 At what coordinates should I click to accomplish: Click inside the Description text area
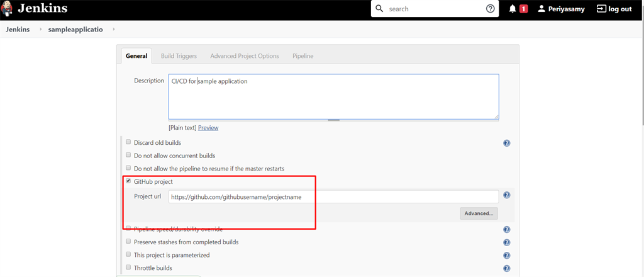point(333,96)
